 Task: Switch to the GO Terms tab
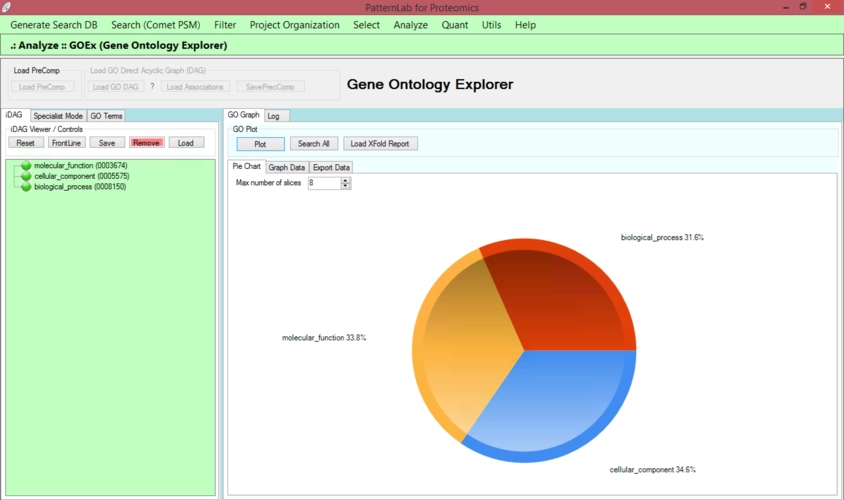click(106, 116)
